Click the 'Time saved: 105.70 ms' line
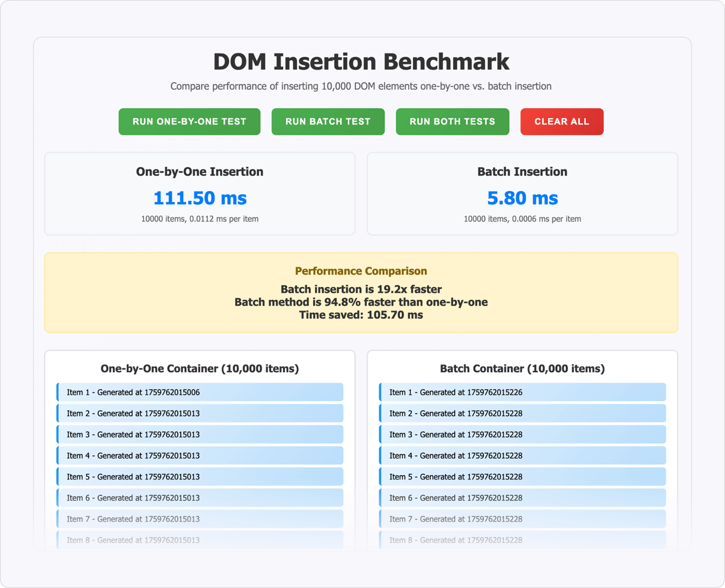Viewport: 725px width, 588px height. (361, 315)
